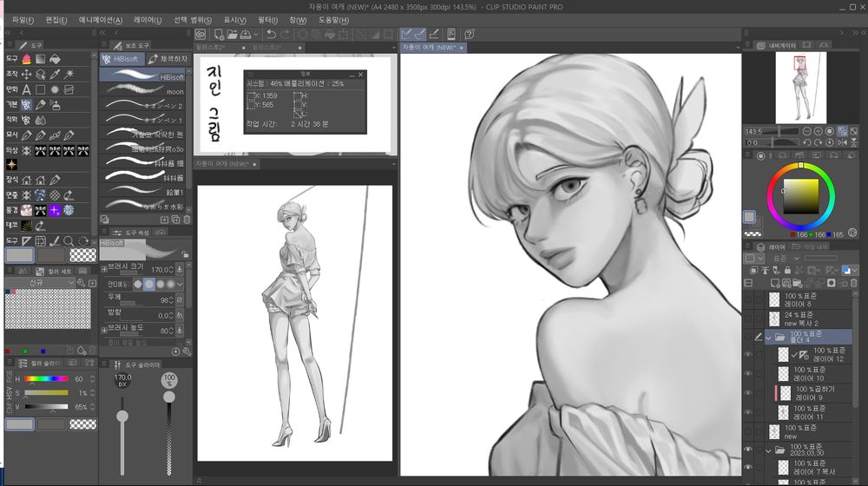
Task: Switch to the 채색하자 sub tool tab
Action: [x=168, y=59]
